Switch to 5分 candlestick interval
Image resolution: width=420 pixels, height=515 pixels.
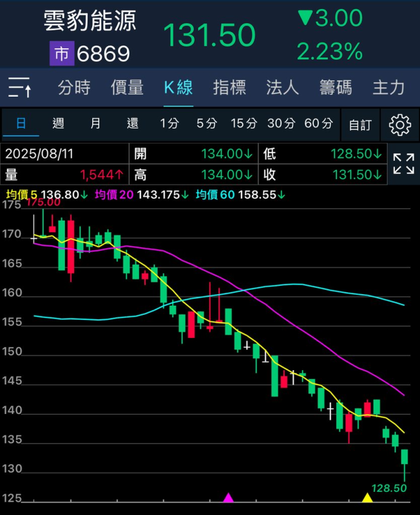tap(207, 124)
